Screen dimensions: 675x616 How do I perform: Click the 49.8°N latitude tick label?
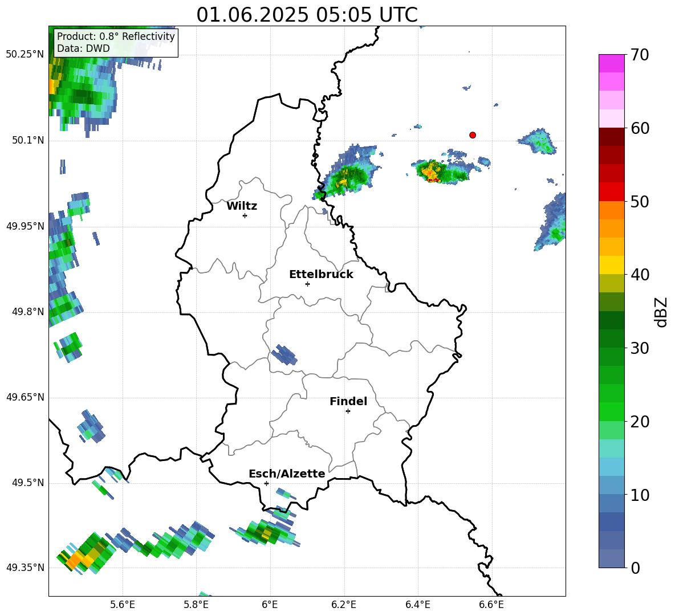[x=28, y=312]
